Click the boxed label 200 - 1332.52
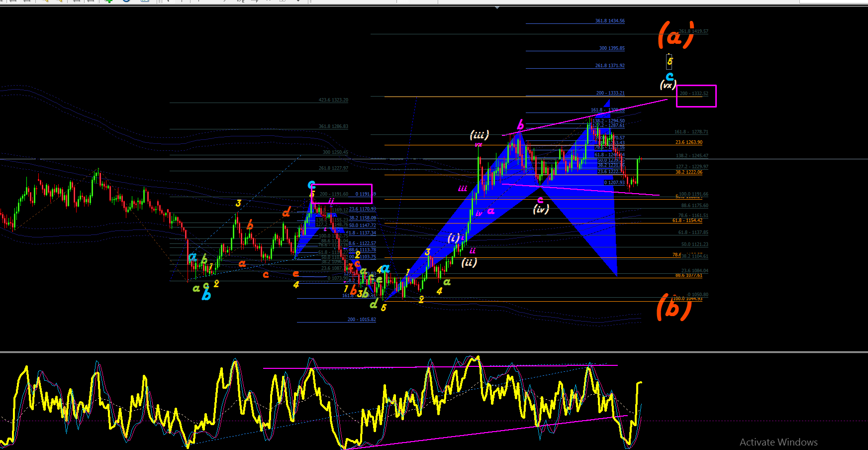Screen dimensions: 868x450 [694, 94]
